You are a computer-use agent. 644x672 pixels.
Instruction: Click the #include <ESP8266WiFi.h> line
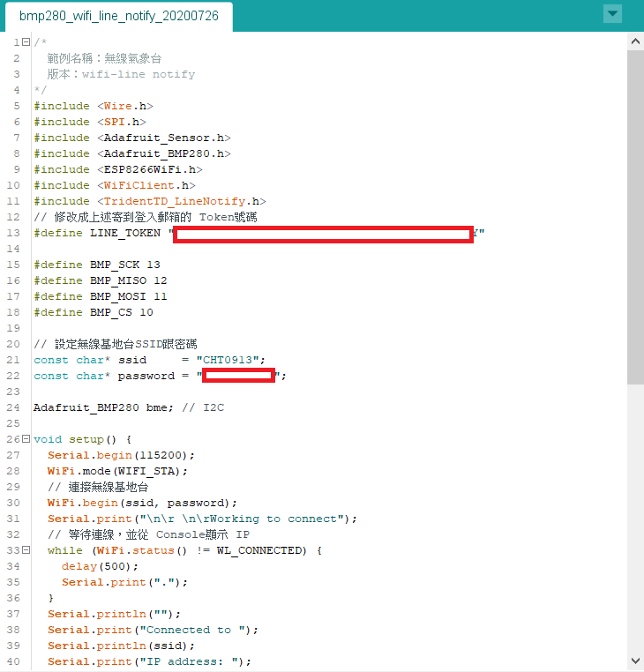[118, 169]
